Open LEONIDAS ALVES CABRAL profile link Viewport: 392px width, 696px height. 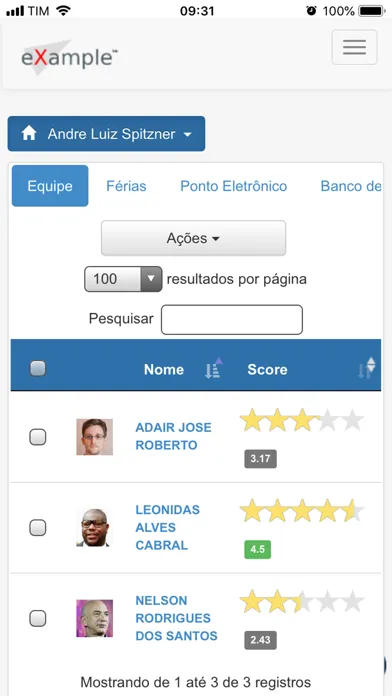pos(168,527)
